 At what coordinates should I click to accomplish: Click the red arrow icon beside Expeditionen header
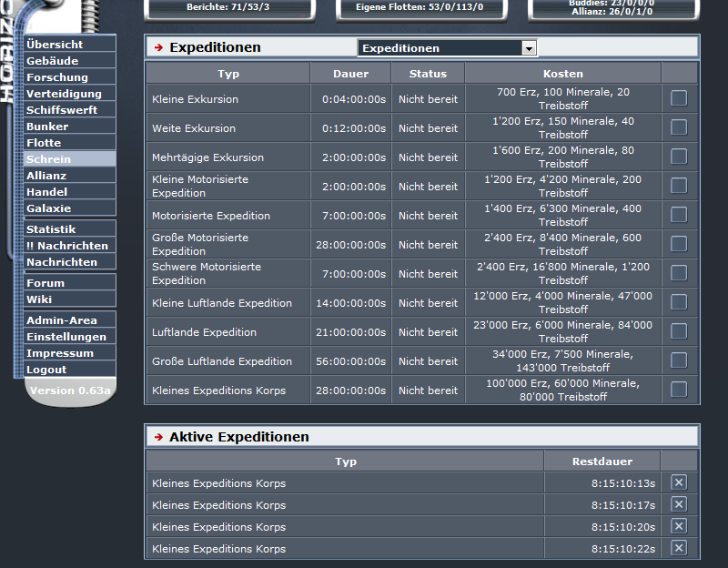(155, 46)
